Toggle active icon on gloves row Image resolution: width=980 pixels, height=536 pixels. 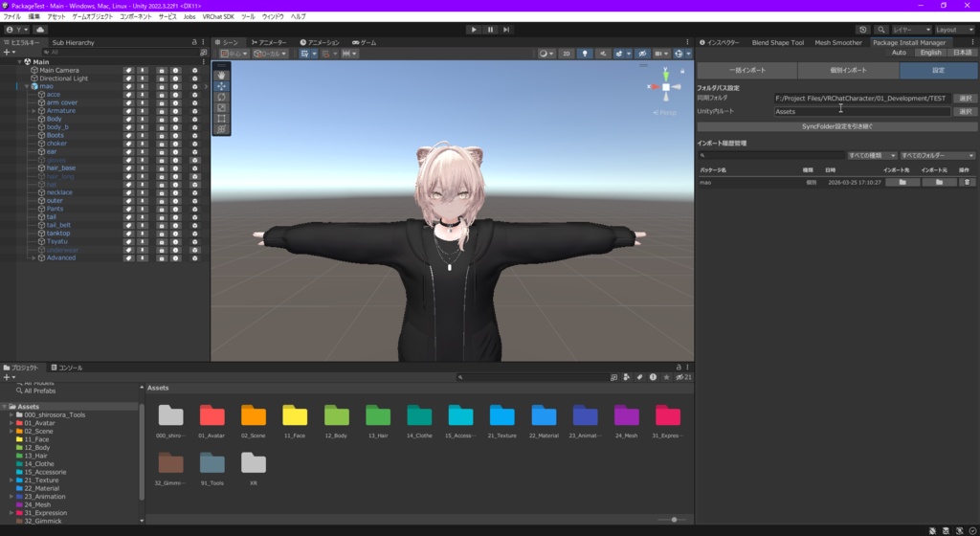(x=194, y=160)
